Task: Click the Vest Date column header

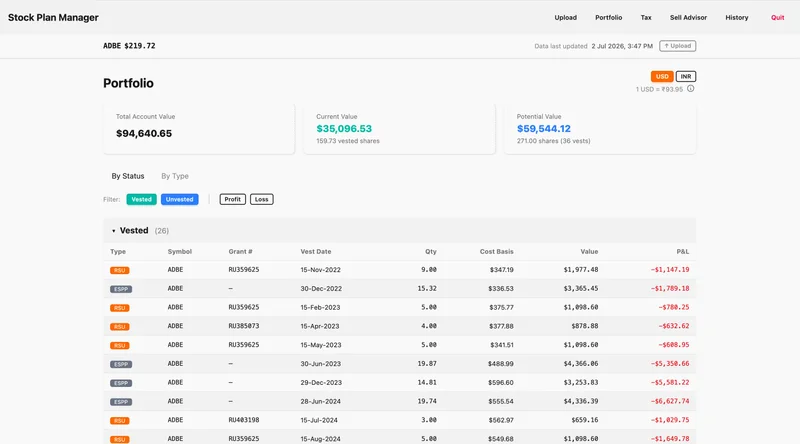Action: click(316, 252)
